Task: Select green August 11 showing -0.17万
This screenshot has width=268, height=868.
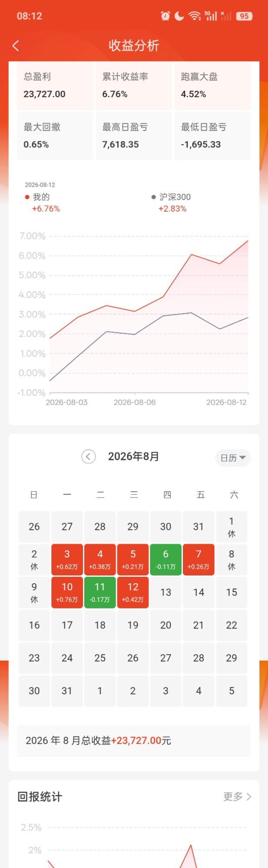Action: pyautogui.click(x=100, y=592)
